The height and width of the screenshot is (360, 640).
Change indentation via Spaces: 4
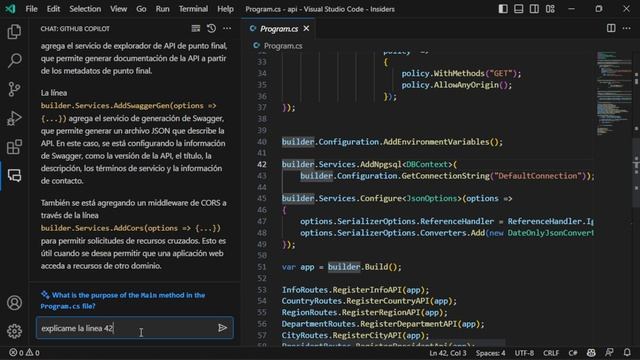click(x=490, y=353)
